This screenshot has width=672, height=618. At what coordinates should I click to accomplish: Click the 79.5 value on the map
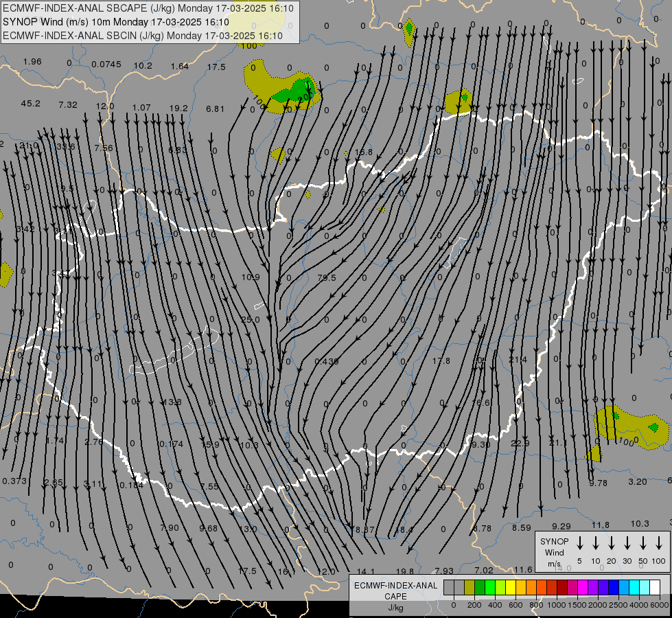[x=327, y=277]
